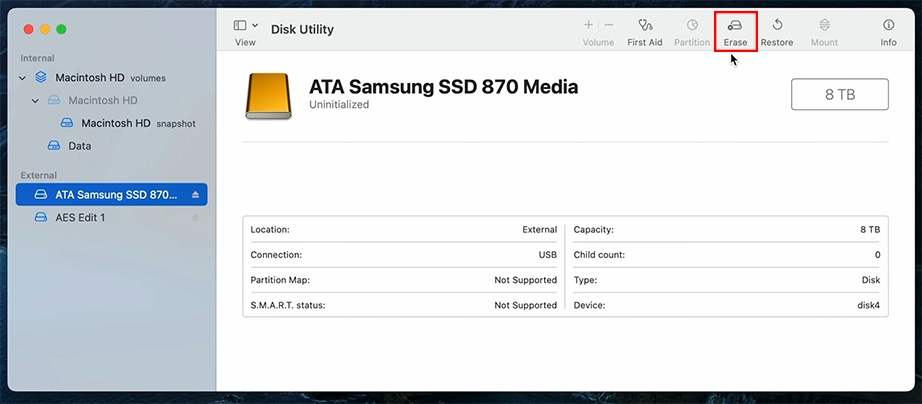Click the green full screen button
The image size is (922, 404).
(61, 29)
